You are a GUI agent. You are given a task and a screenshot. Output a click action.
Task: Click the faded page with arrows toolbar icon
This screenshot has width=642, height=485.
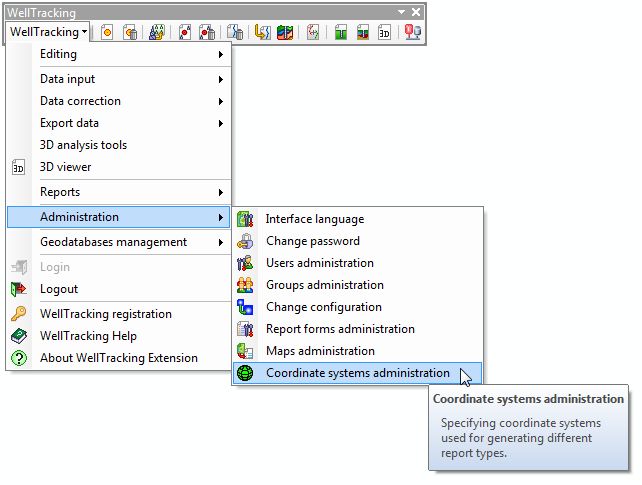point(313,32)
